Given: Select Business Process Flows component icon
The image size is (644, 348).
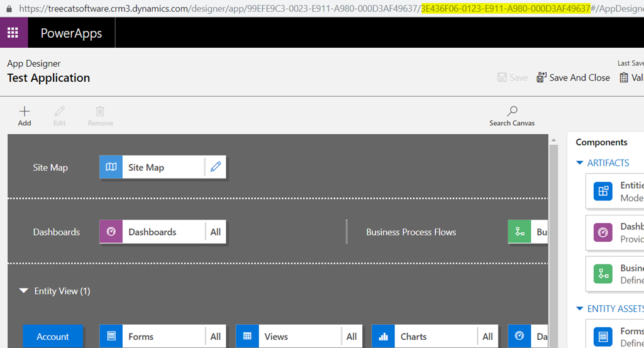Looking at the screenshot, I should coord(603,274).
